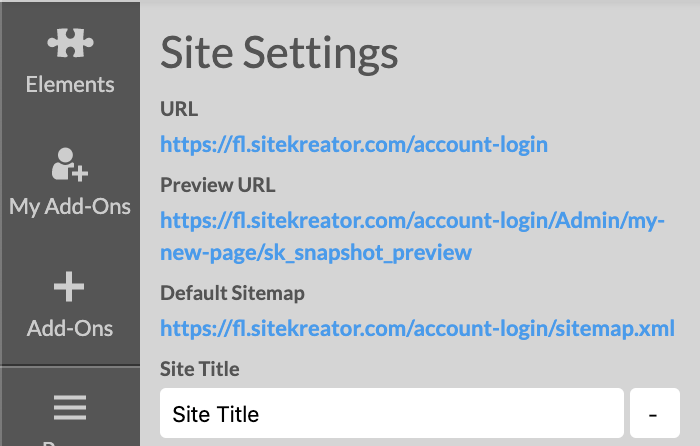Screen dimensions: 700x446
Task: Click the URL field label
Action: pyautogui.click(x=179, y=109)
